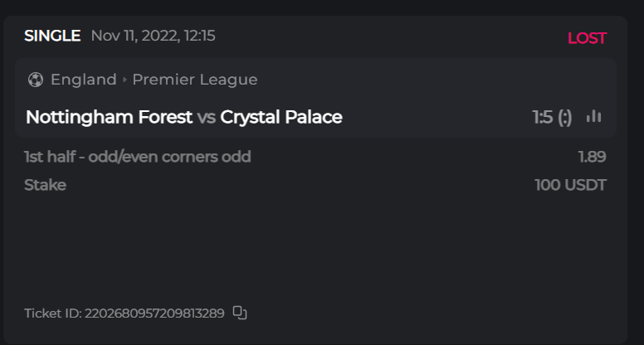Click the "vs" text between teams
The height and width of the screenshot is (345, 644).
pos(207,117)
